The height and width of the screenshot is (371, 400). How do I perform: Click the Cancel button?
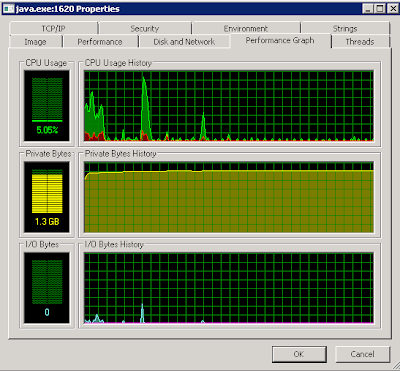pos(362,354)
